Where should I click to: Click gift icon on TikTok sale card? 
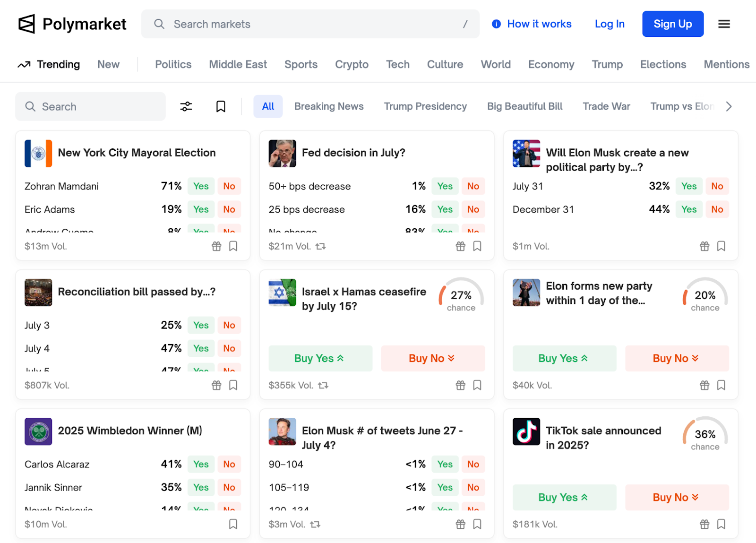(704, 524)
